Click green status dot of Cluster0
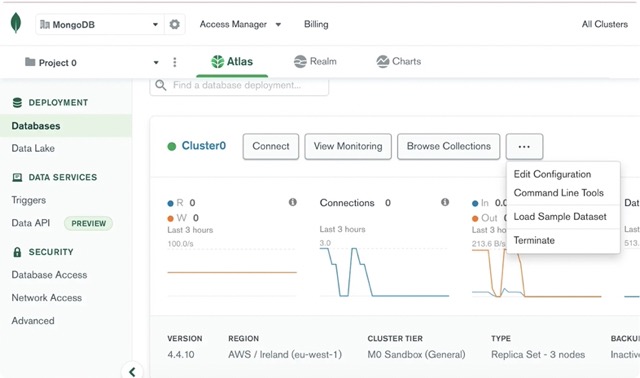 pos(172,146)
